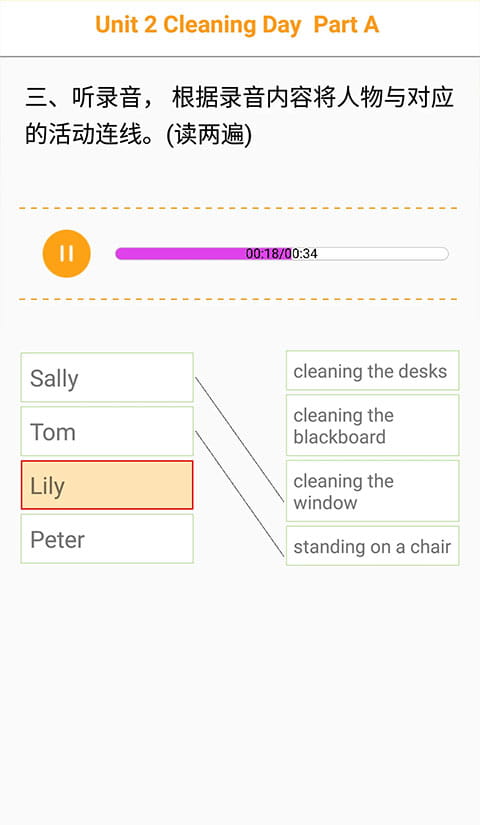
Task: Click the Chinese listening instruction text
Action: coord(239,116)
